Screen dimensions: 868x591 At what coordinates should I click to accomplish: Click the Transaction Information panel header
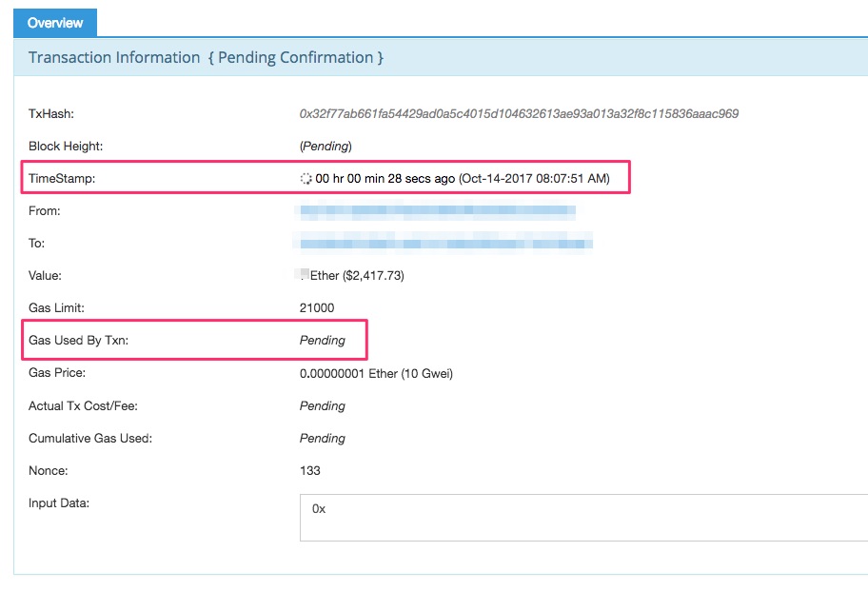(x=207, y=58)
